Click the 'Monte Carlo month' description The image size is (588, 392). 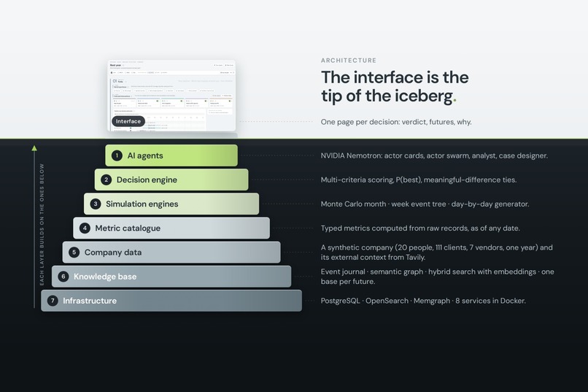[425, 204]
